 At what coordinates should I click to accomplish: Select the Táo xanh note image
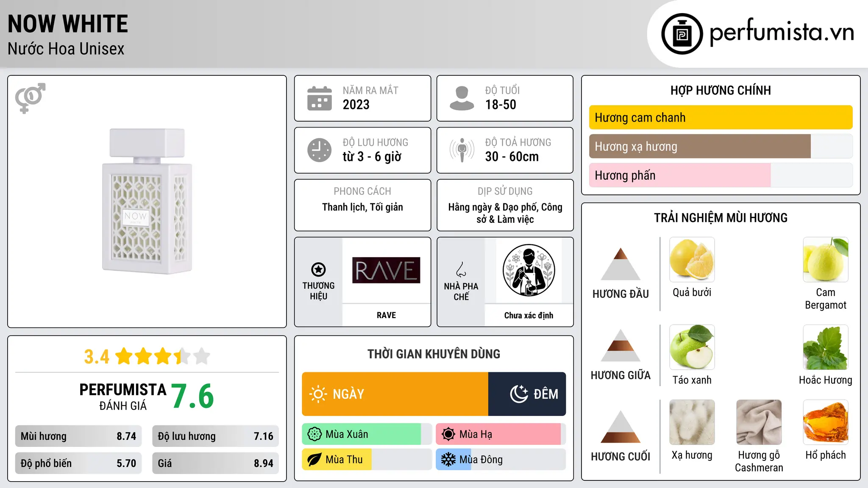click(692, 347)
